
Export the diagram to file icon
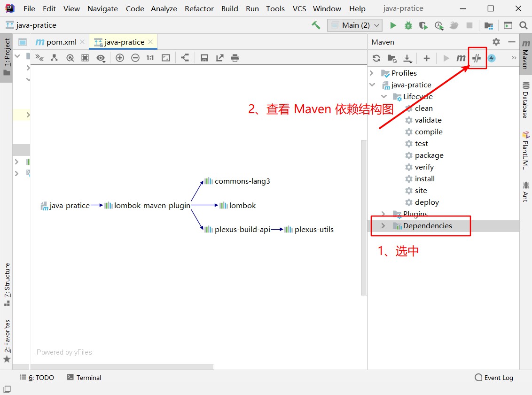[x=219, y=58]
